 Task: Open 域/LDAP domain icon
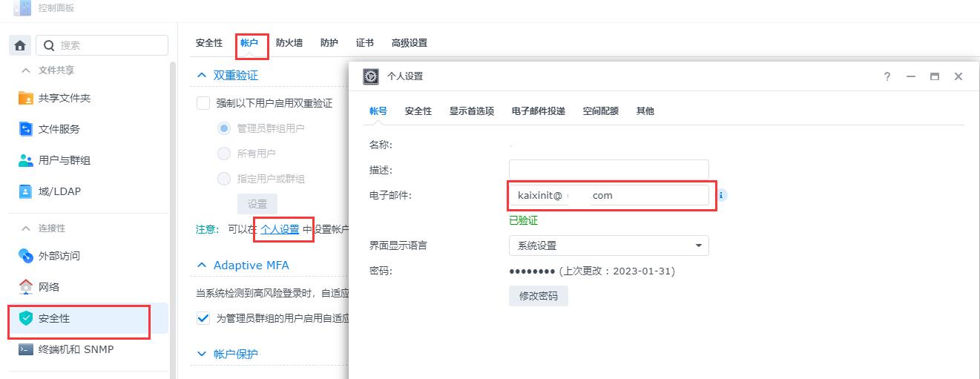(26, 191)
